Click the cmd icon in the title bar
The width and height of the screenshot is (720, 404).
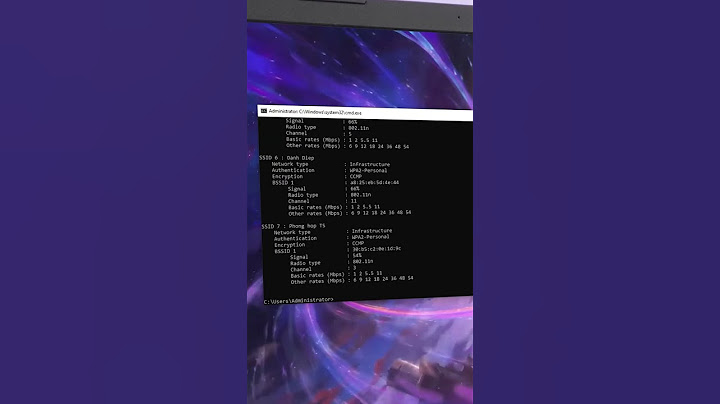[x=264, y=111]
